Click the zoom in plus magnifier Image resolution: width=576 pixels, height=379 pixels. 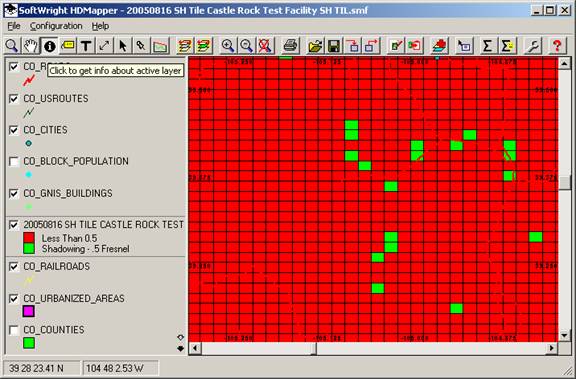(228, 46)
